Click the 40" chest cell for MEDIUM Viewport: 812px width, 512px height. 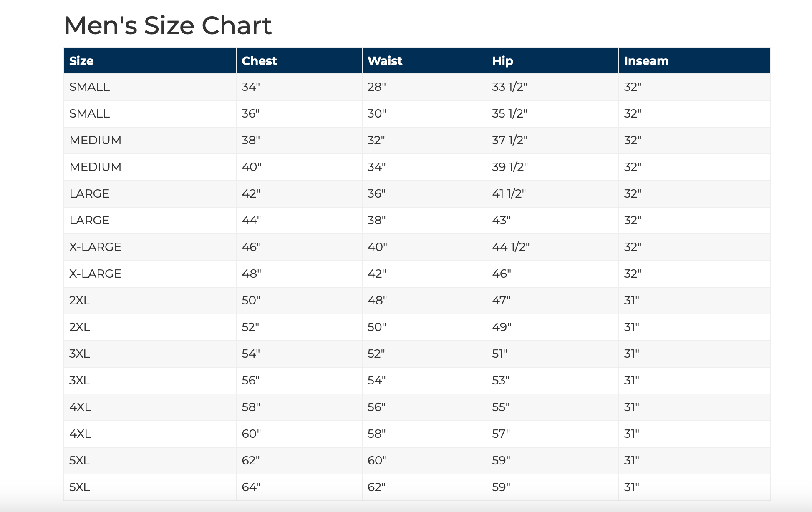tap(252, 167)
